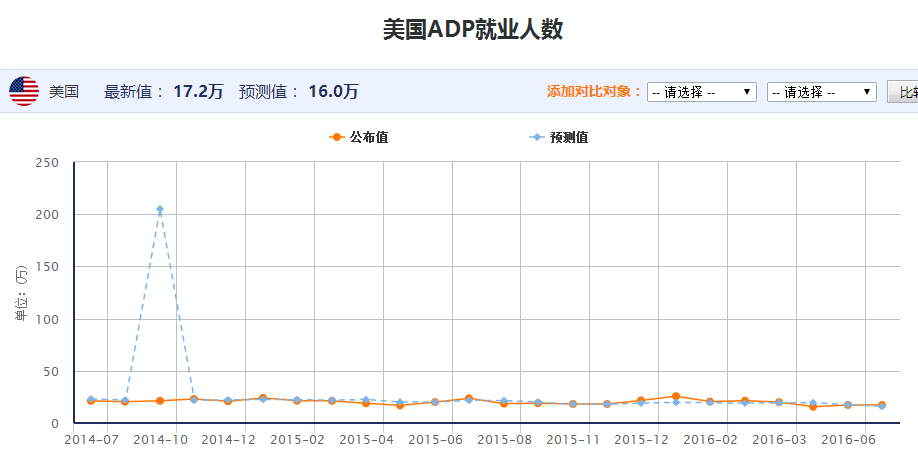Open the second 请选择 comparison dropdown
The image size is (918, 457).
click(x=821, y=92)
